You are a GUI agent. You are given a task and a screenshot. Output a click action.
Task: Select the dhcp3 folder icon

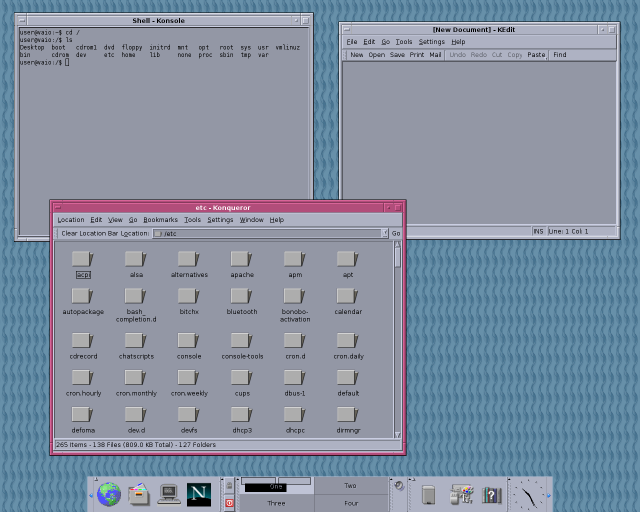242,414
